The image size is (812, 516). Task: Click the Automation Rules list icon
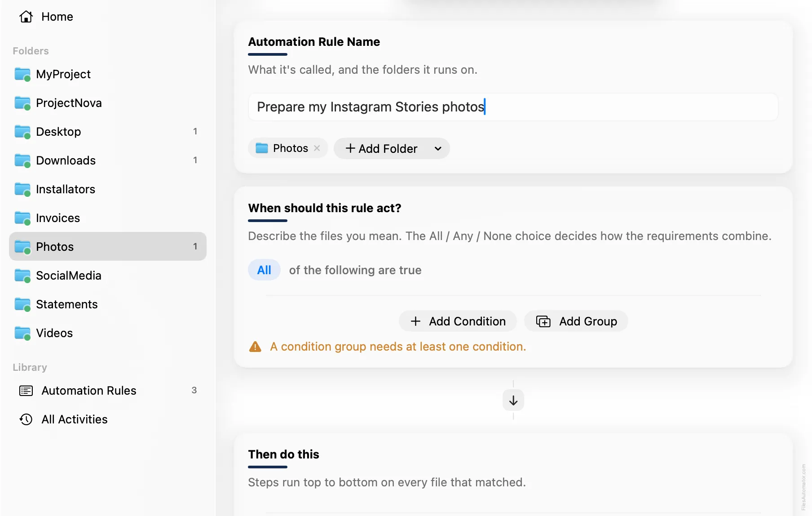26,391
